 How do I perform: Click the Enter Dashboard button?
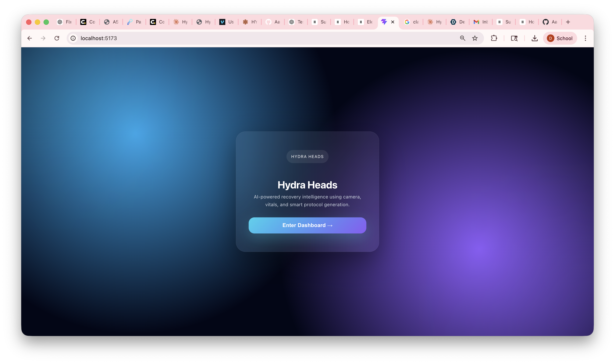click(x=307, y=225)
